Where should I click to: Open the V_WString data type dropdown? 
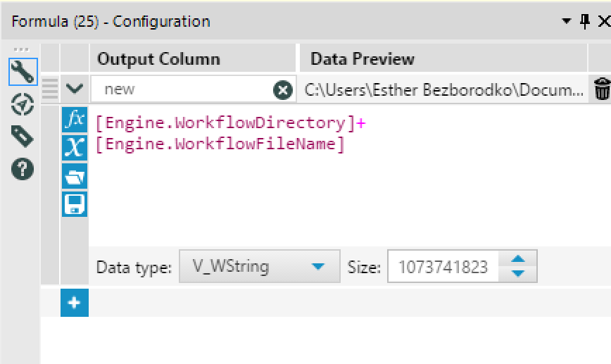(x=317, y=267)
